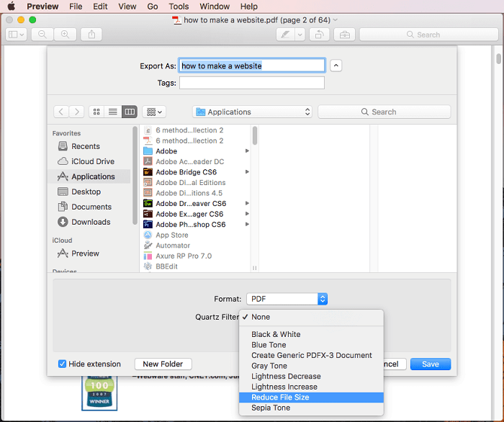504x422 pixels.
Task: Click the New Folder button
Action: coord(163,364)
